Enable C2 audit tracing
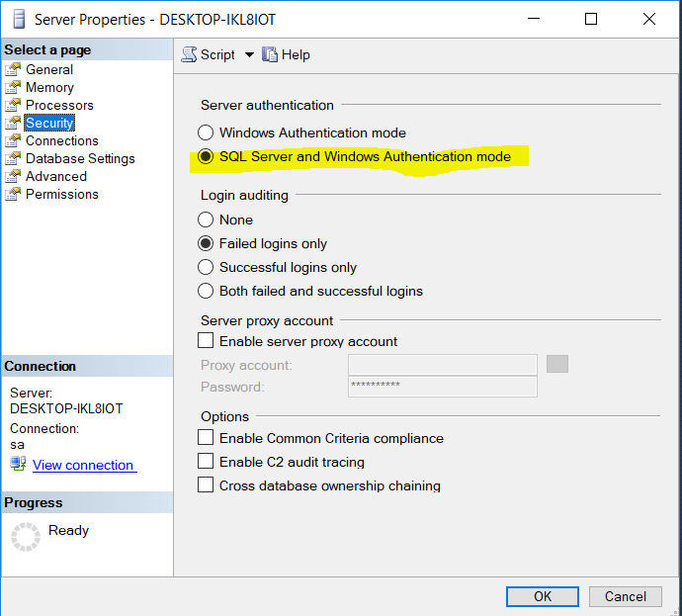682x616 pixels. (x=206, y=461)
